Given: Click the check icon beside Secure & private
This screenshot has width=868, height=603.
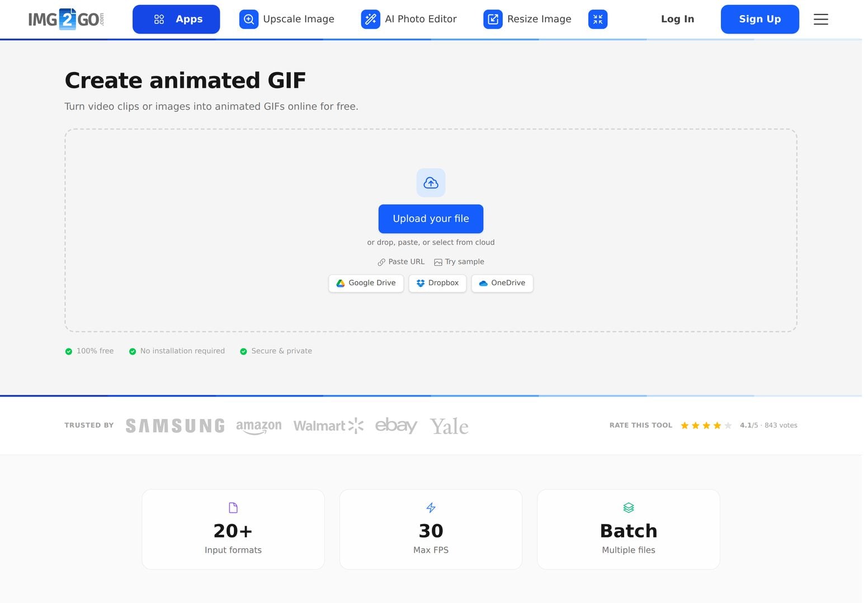Looking at the screenshot, I should (x=243, y=351).
